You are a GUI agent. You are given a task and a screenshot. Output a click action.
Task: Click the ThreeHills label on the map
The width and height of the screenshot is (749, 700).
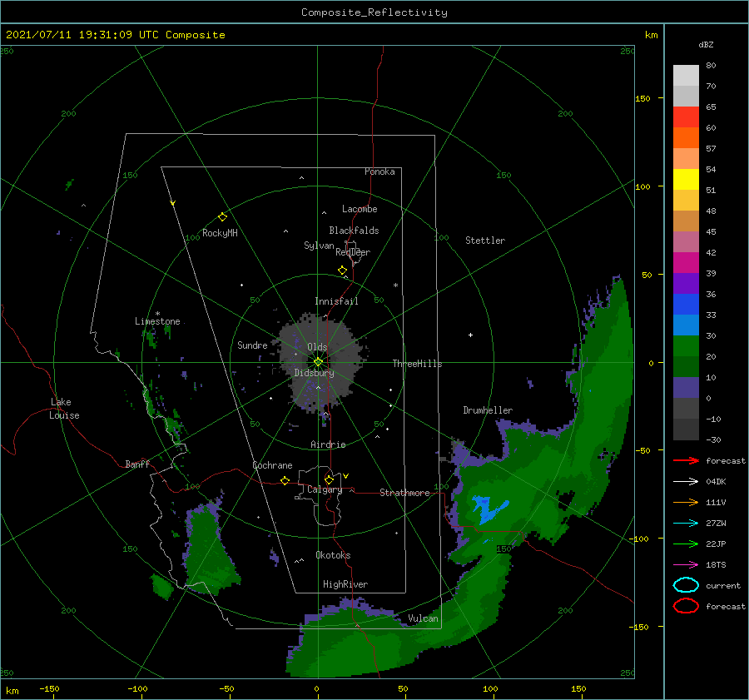[417, 364]
